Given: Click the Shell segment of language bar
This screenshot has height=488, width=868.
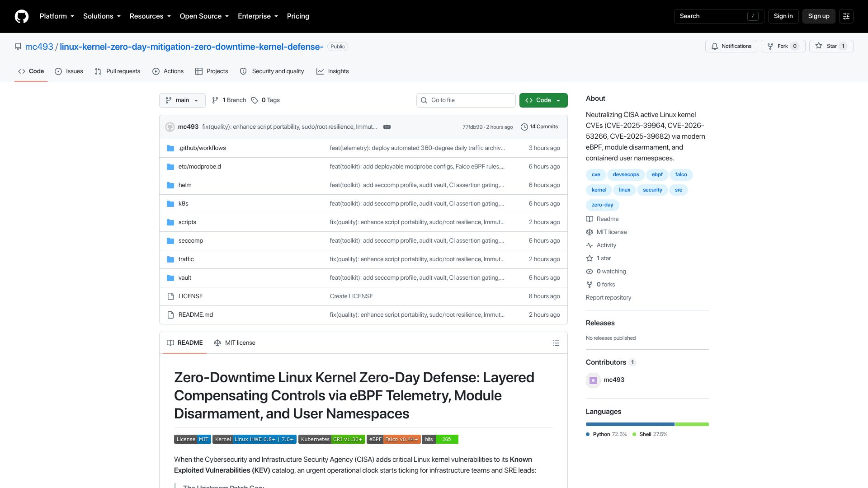Looking at the screenshot, I should pos(692,425).
